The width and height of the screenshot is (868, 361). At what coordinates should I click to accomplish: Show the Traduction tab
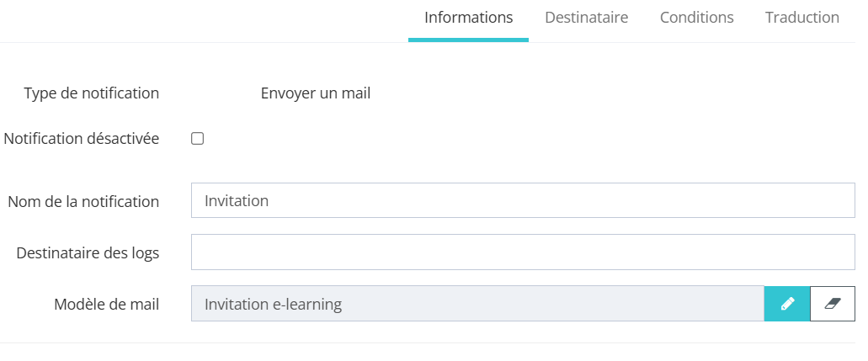[801, 18]
